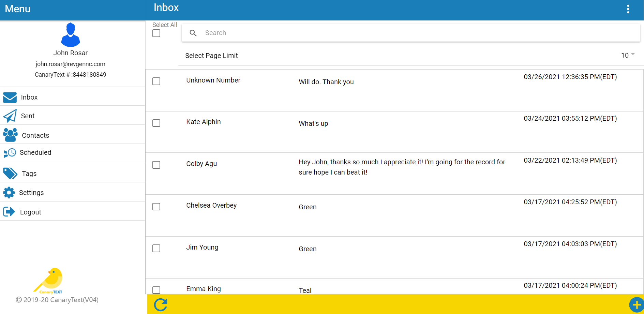Open Contacts via the people icon
This screenshot has height=314, width=644.
click(10, 135)
